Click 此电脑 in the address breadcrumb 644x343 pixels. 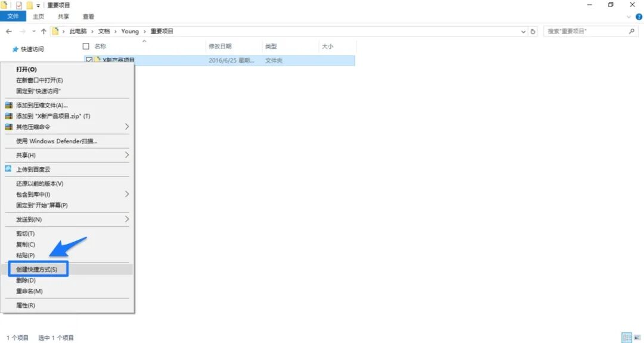(x=78, y=31)
